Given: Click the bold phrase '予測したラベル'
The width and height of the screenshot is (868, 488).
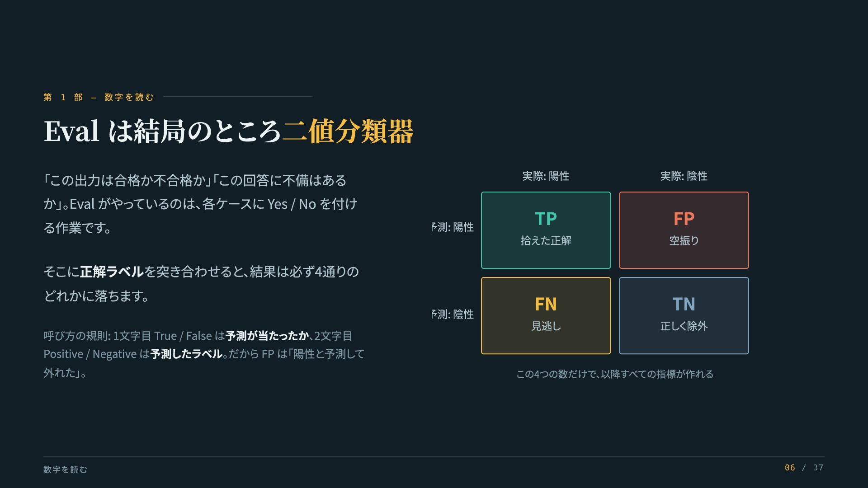Looking at the screenshot, I should point(186,354).
